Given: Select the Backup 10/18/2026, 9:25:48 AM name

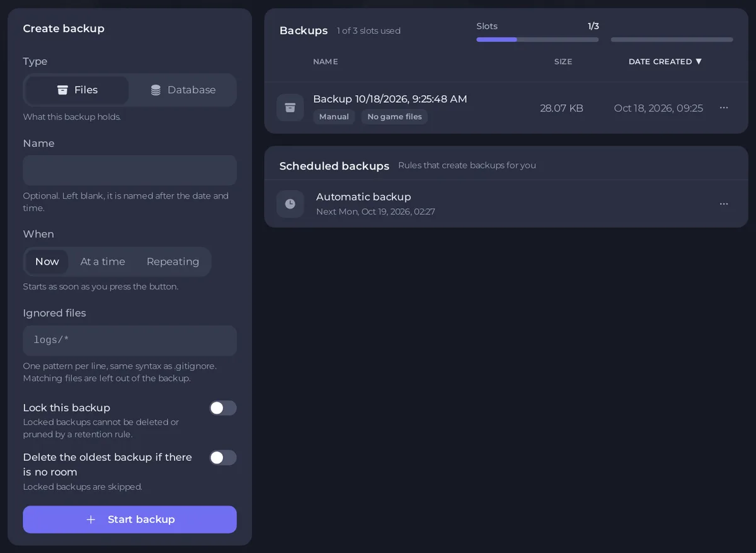Looking at the screenshot, I should (x=390, y=99).
